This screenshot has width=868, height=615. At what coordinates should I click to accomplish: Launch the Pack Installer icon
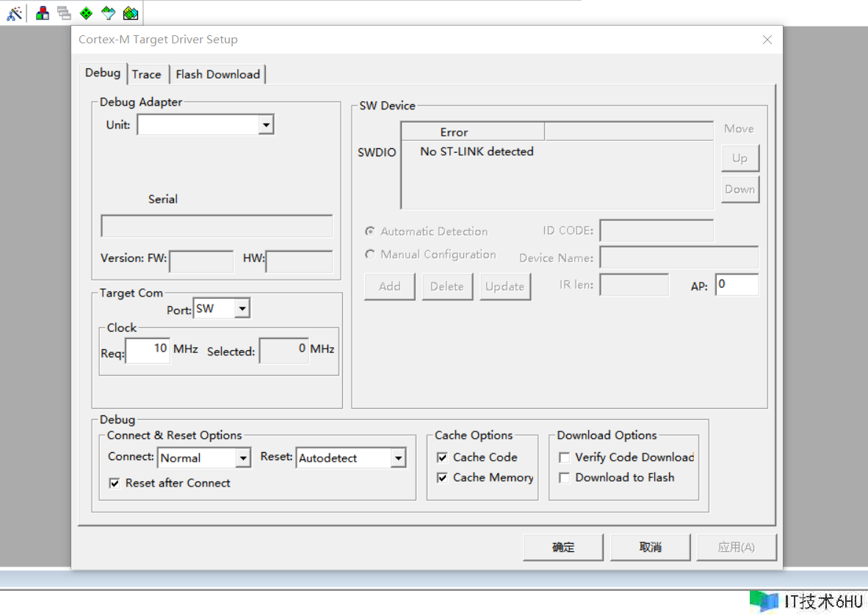click(130, 12)
